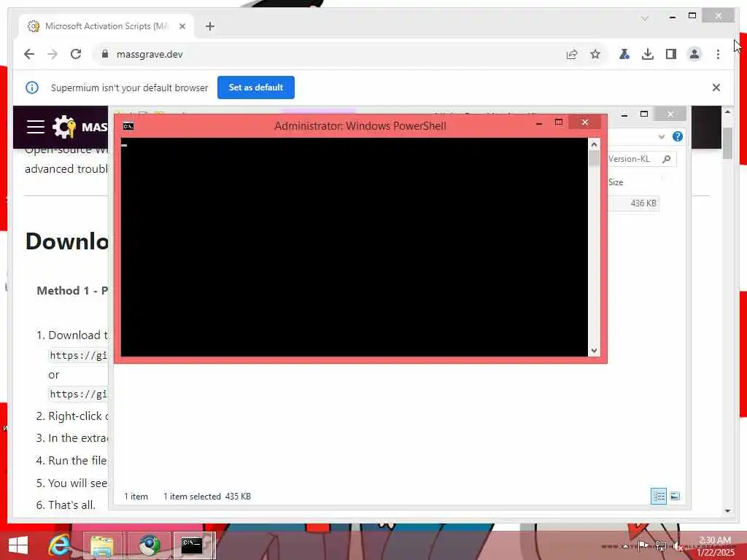Click the browser forward arrow

coord(53,54)
